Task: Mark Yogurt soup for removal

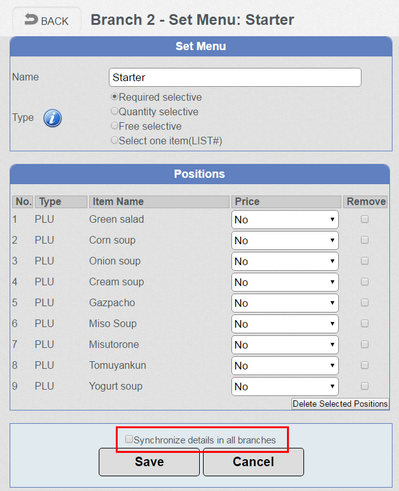Action: pos(365,386)
